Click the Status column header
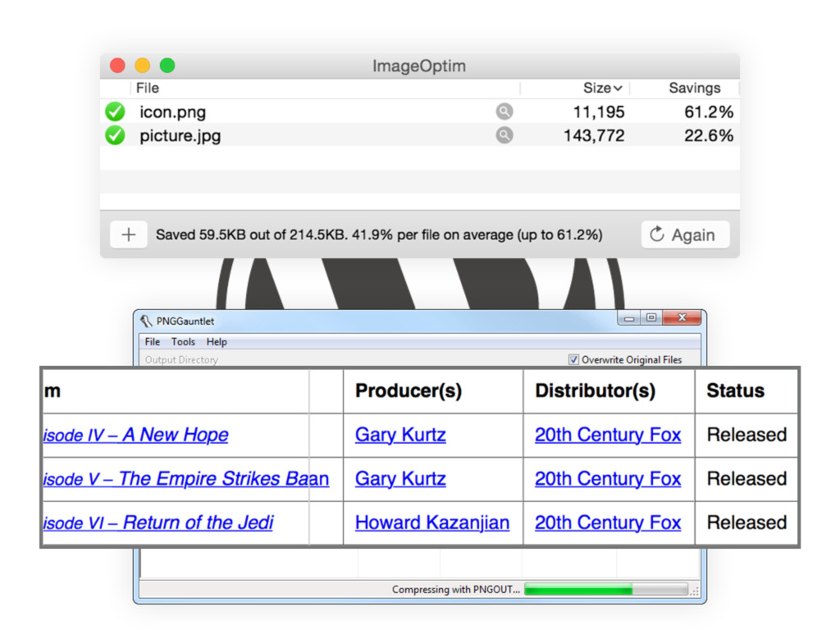The image size is (840, 630). (x=735, y=390)
